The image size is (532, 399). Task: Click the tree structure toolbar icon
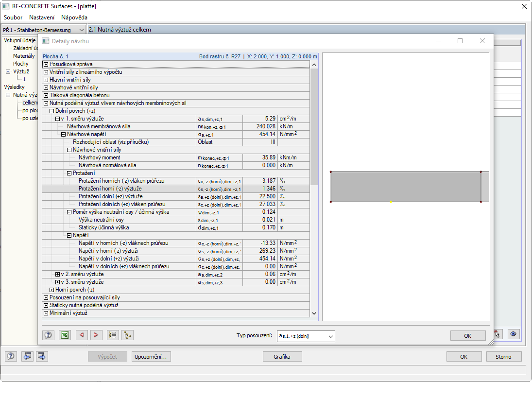tap(128, 335)
